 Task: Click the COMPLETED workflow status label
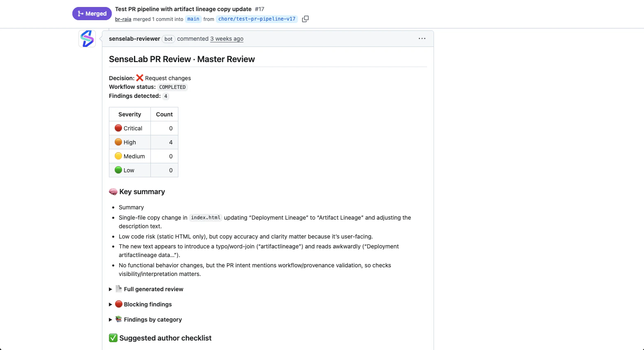pos(173,87)
